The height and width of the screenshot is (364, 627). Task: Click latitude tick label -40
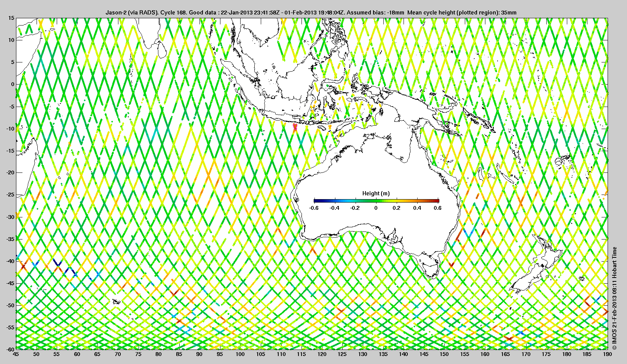click(x=10, y=261)
